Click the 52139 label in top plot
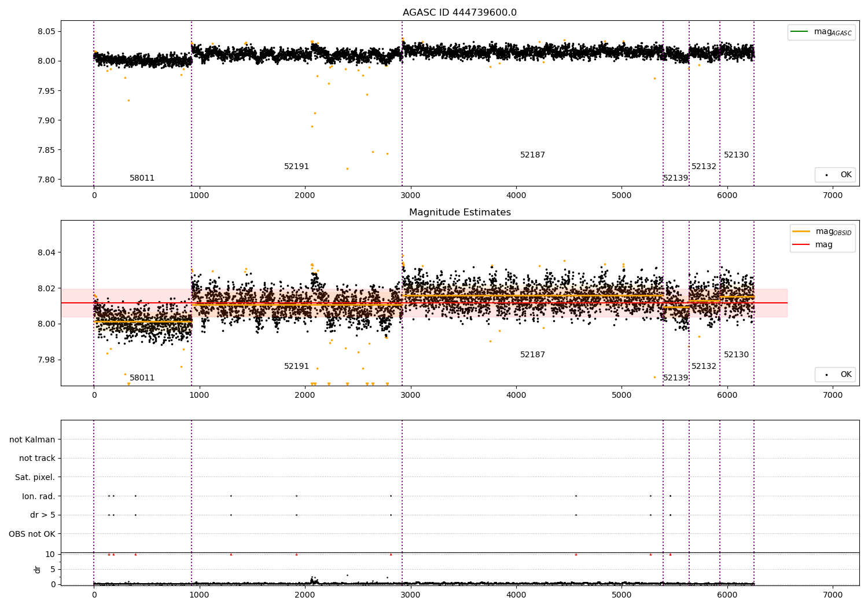Screen dimensions: 868x608 (x=675, y=178)
